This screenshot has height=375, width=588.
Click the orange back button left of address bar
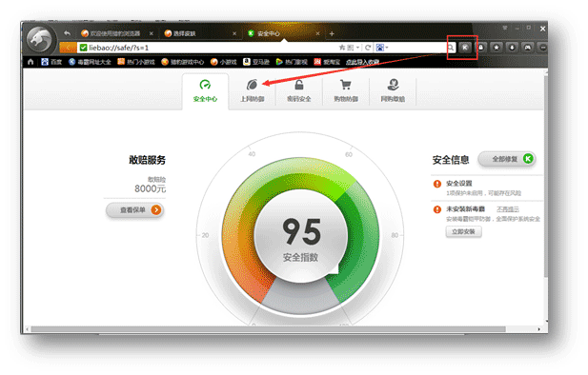(68, 48)
